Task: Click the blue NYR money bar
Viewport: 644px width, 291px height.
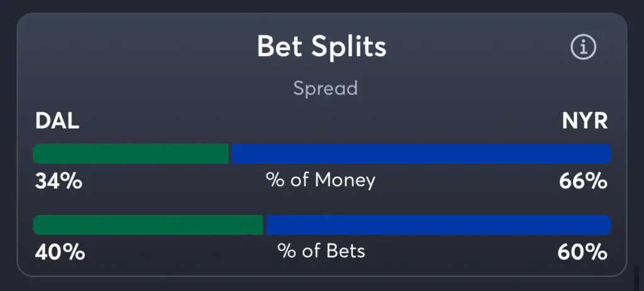Action: [421, 154]
